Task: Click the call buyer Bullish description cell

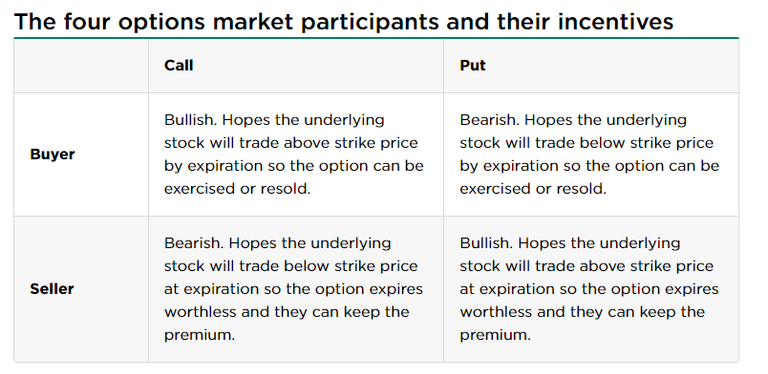Action: click(296, 154)
